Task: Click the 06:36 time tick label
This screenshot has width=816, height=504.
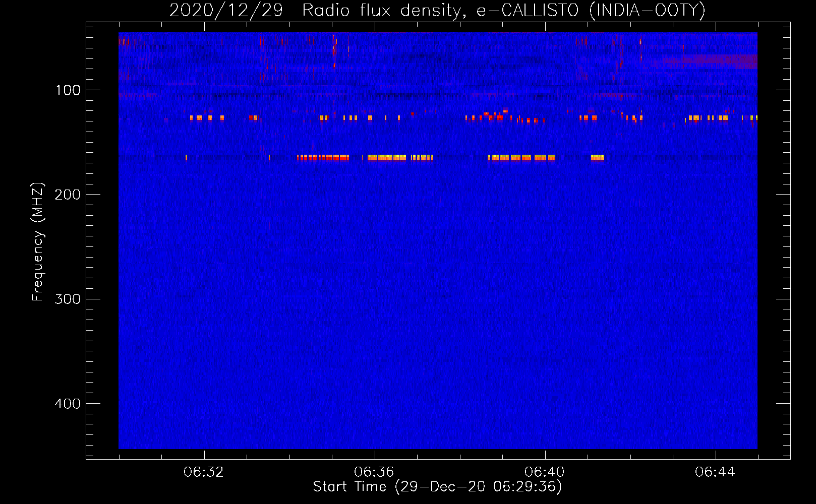Action: pyautogui.click(x=374, y=472)
